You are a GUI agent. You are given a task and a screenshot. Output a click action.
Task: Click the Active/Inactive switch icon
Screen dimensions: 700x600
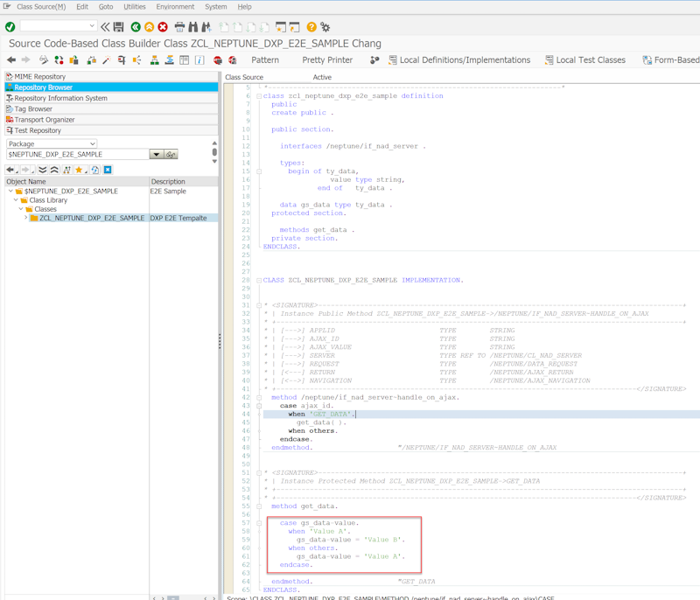(59, 59)
